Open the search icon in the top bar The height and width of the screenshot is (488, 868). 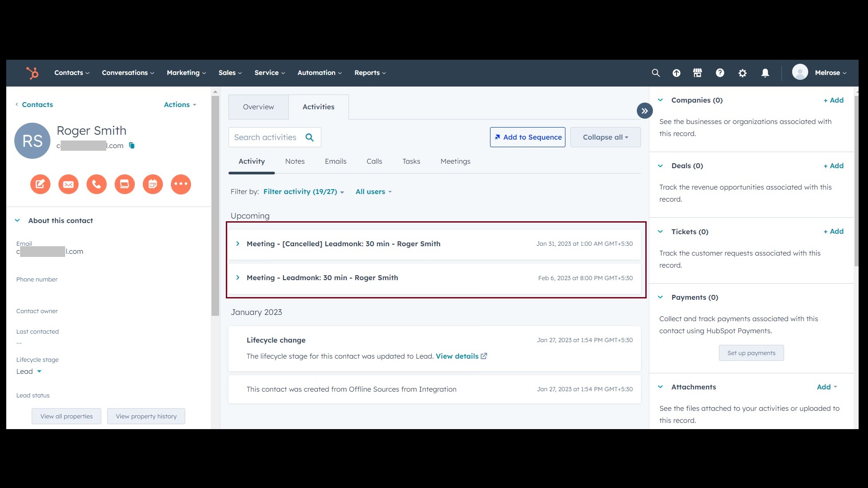tap(655, 73)
